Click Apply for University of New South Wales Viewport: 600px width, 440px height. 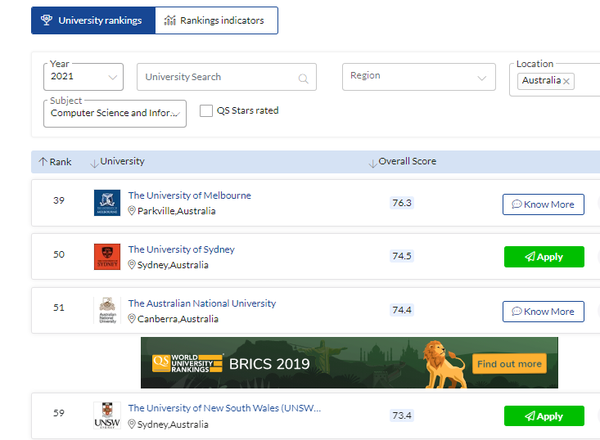pyautogui.click(x=544, y=416)
